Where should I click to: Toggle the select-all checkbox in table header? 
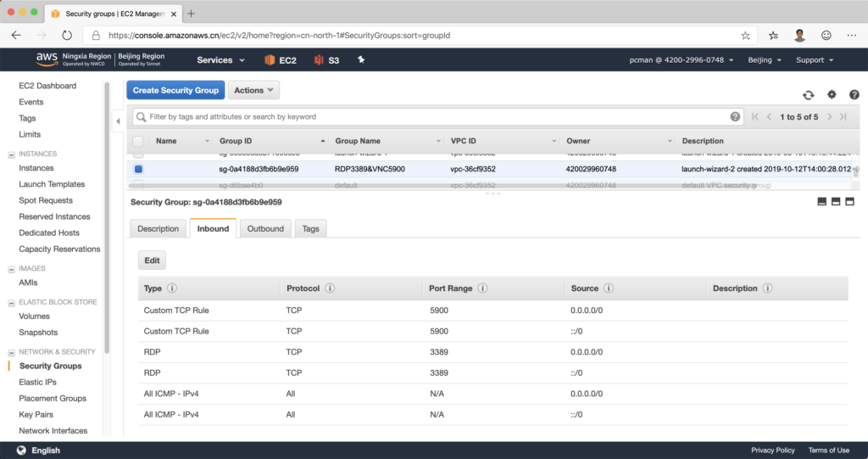coord(138,141)
